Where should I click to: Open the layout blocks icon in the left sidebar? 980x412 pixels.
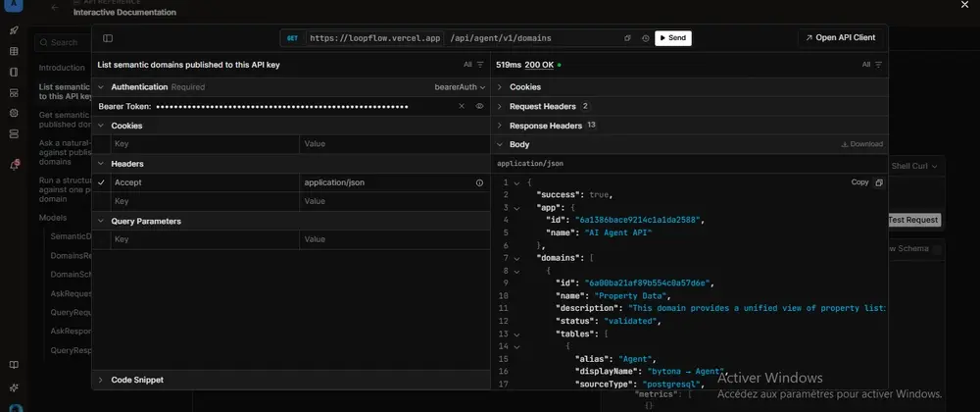14,92
